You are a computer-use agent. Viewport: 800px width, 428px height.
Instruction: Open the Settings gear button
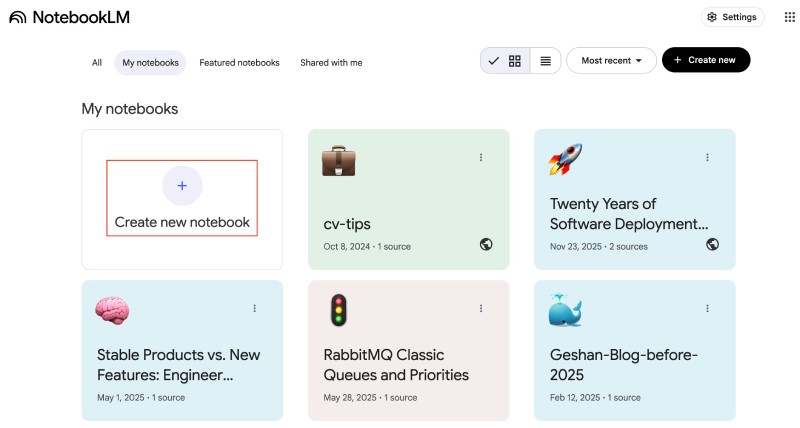click(x=732, y=17)
